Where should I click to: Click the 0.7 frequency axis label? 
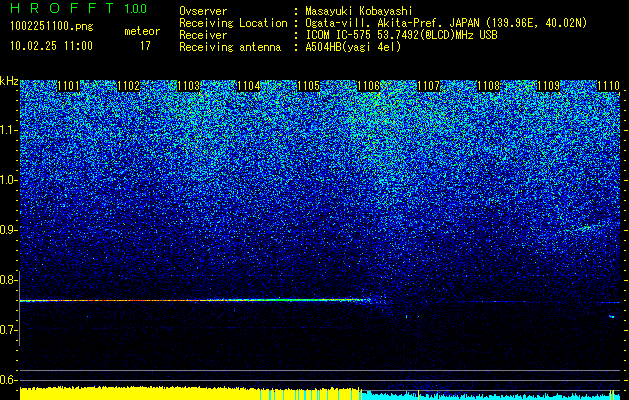click(x=9, y=330)
